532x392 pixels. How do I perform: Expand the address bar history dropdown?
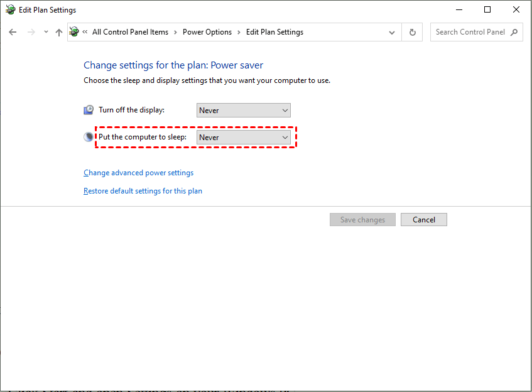click(x=393, y=32)
